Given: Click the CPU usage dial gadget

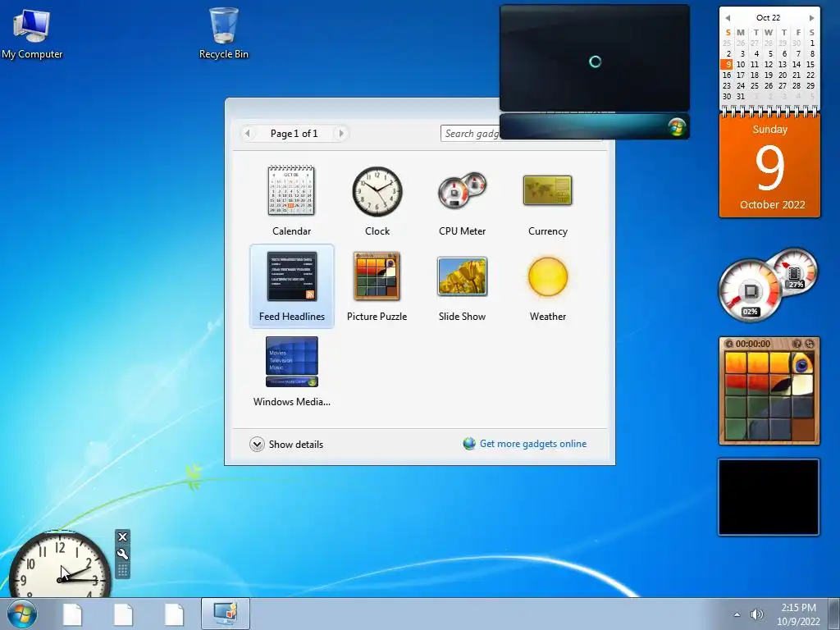Looking at the screenshot, I should pyautogui.click(x=750, y=291).
